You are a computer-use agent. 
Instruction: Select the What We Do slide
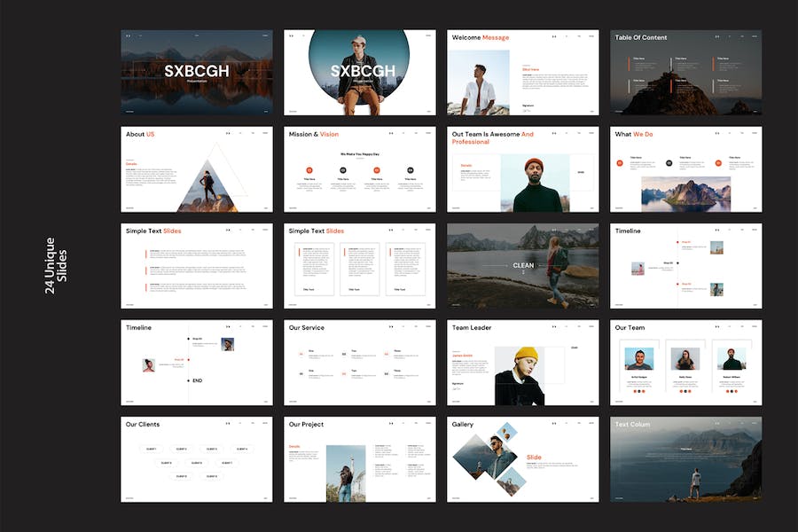(x=685, y=169)
